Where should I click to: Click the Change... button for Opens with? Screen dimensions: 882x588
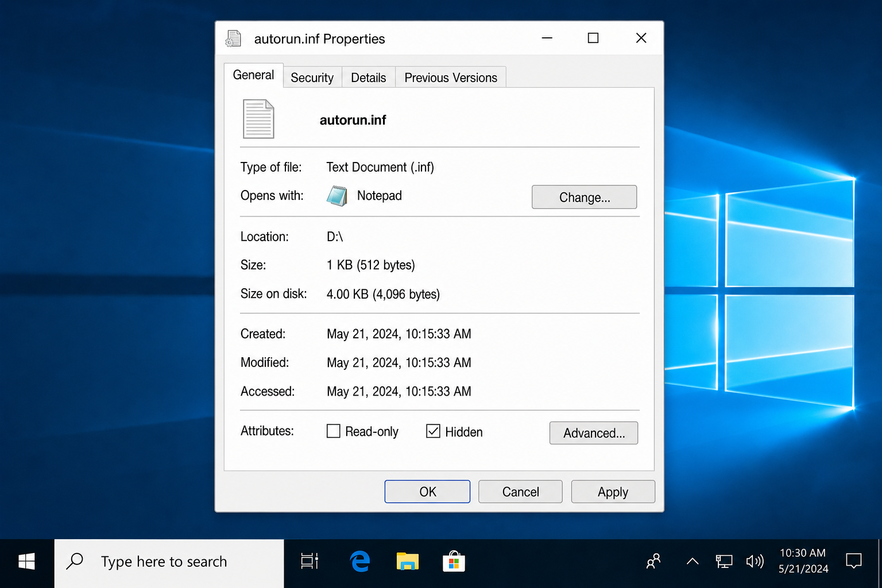tap(584, 197)
